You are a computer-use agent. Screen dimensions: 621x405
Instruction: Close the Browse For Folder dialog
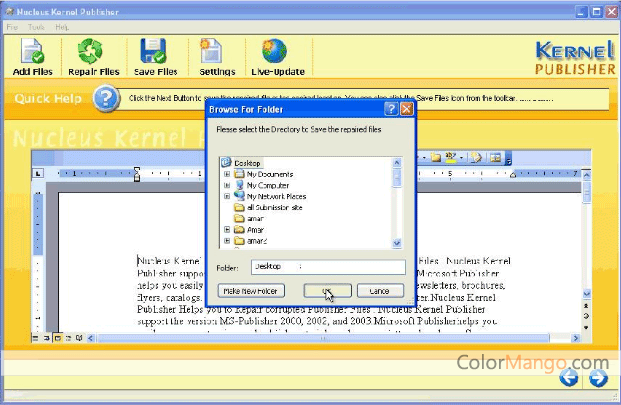(x=407, y=109)
